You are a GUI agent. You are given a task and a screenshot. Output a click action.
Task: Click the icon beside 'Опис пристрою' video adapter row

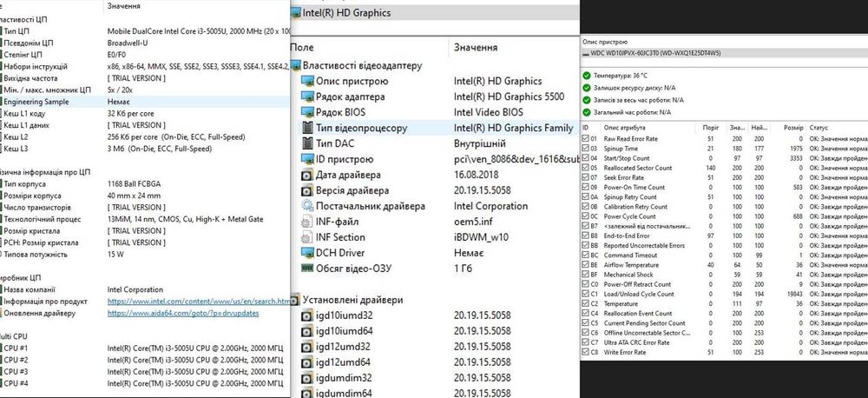(x=307, y=82)
